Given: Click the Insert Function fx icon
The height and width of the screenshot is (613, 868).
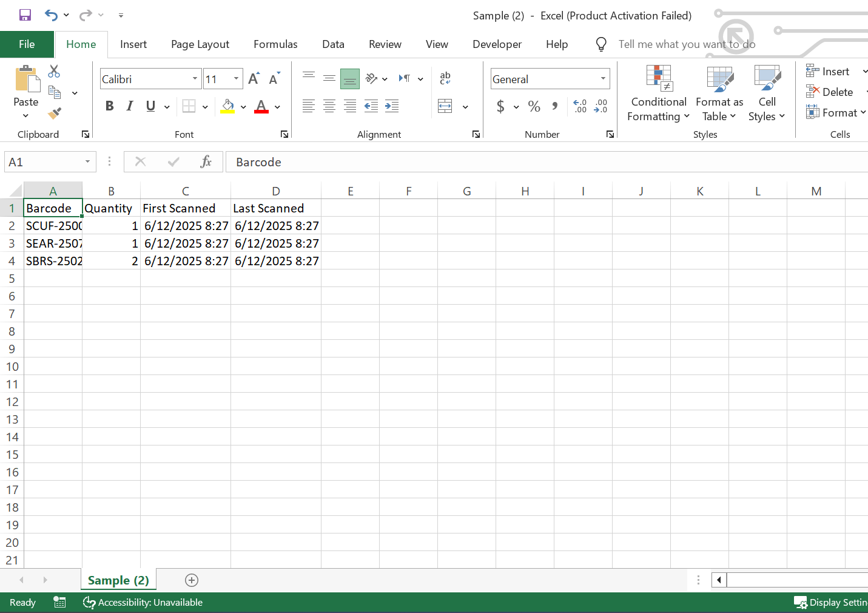Looking at the screenshot, I should click(206, 162).
